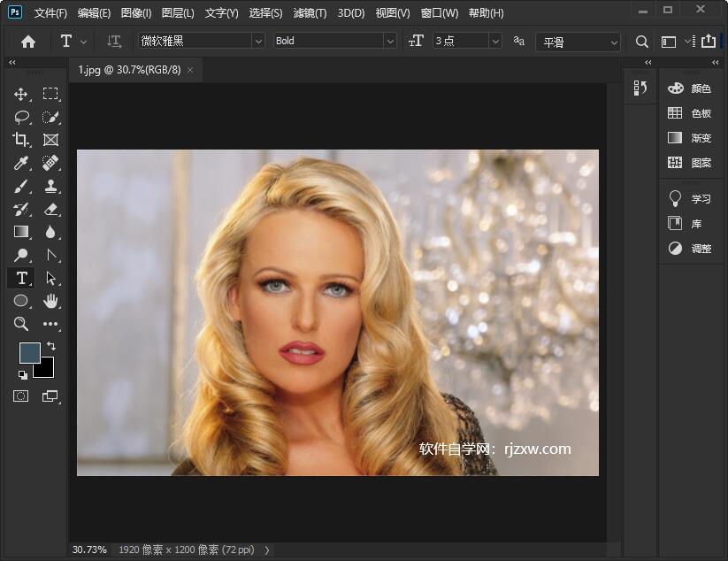The height and width of the screenshot is (561, 728).
Task: Open the 编辑(E) menu
Action: pos(95,13)
